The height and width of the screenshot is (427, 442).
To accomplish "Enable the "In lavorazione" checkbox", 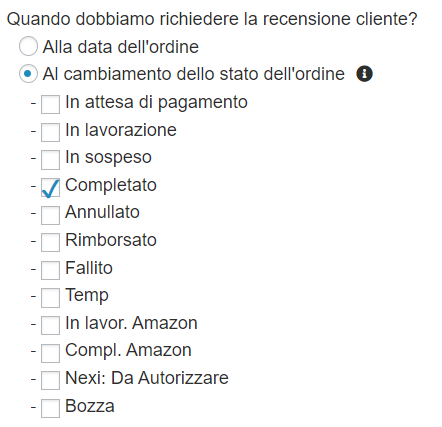I will (x=50, y=132).
